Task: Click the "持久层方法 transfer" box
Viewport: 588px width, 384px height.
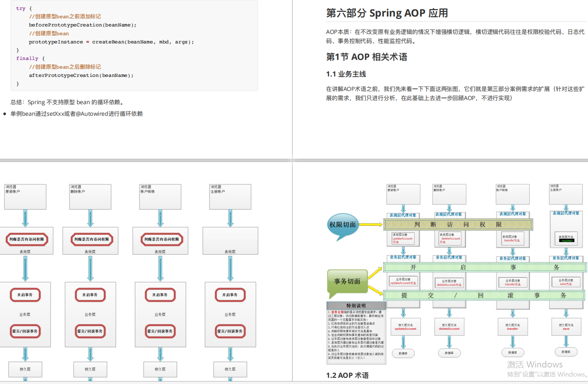Action: (512, 327)
